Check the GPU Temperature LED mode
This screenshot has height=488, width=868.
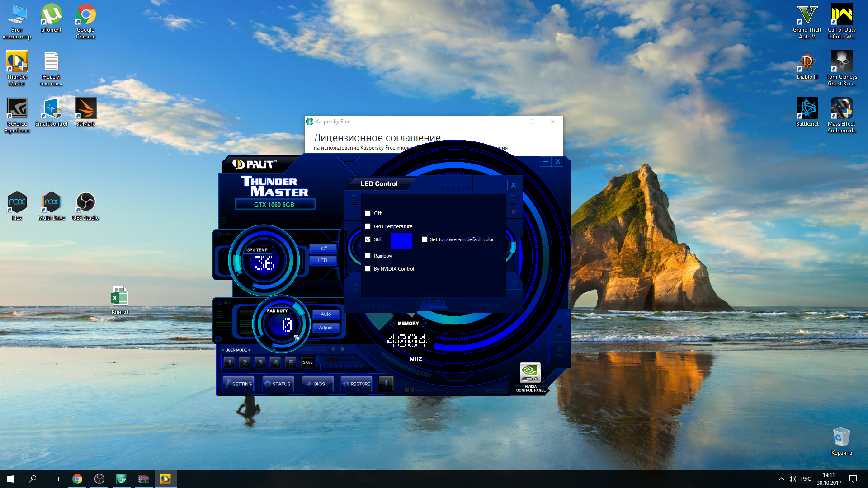[x=368, y=226]
